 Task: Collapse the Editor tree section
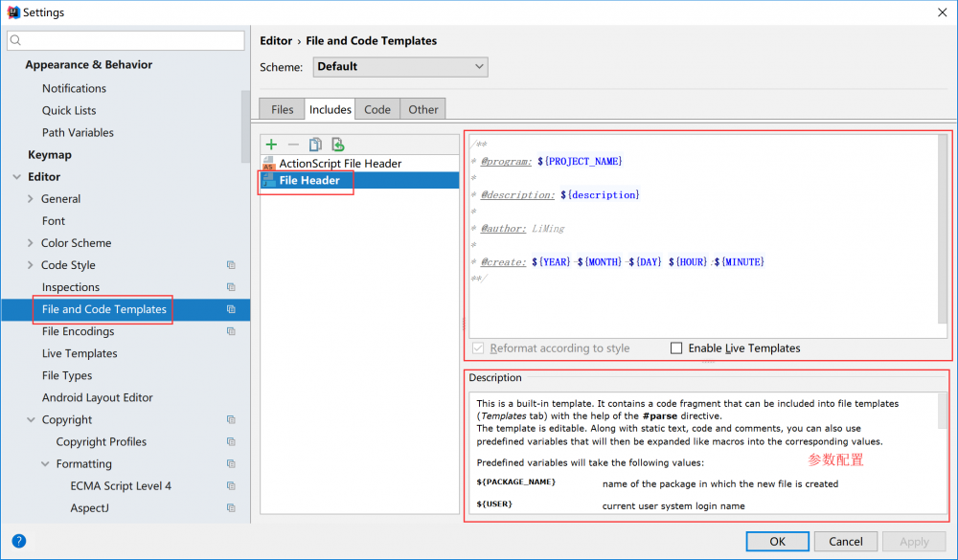pos(16,177)
